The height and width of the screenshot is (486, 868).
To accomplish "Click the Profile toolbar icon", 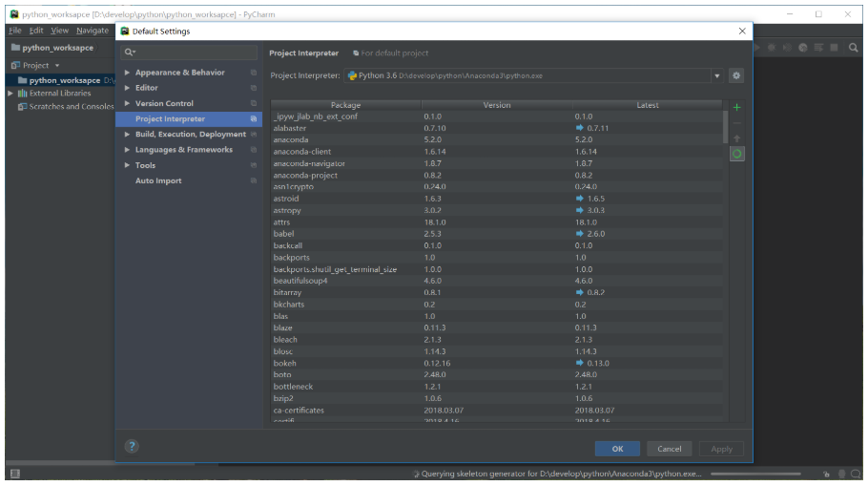I will 803,48.
